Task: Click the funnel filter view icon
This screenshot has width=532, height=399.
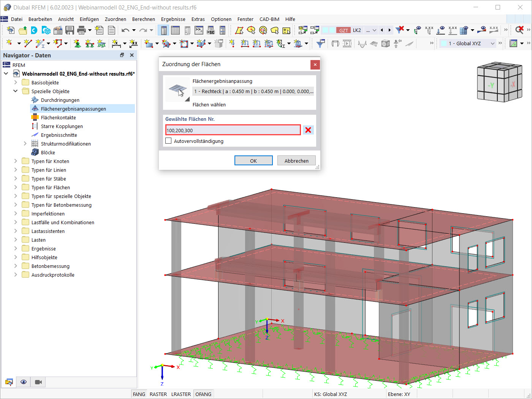Action: [x=320, y=43]
